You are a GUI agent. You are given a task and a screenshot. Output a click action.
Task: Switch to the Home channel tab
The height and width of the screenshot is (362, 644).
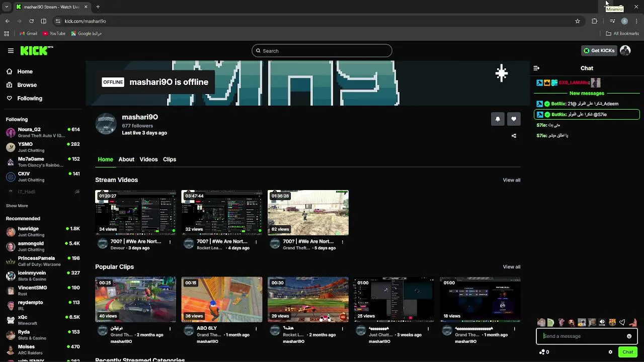tap(105, 159)
